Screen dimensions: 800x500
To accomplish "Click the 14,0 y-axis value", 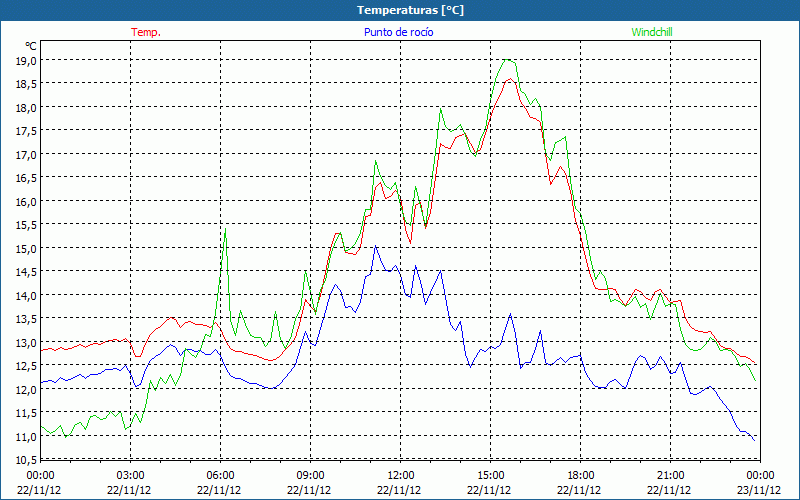I will coord(27,295).
